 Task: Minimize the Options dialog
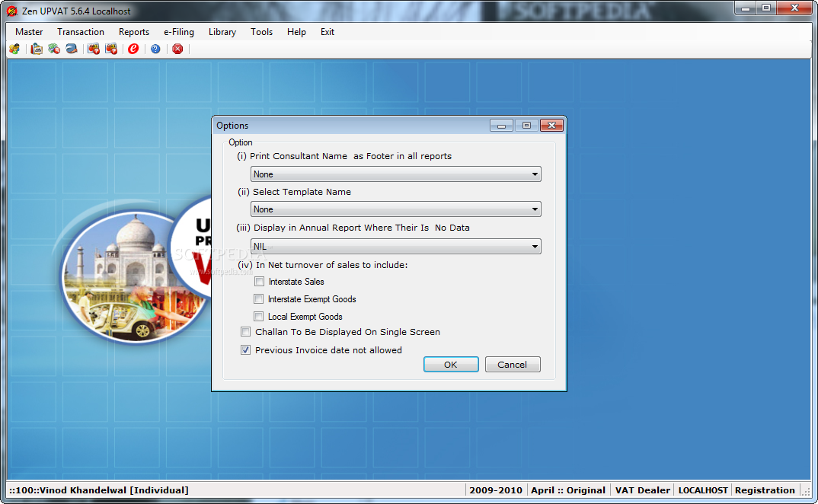click(x=501, y=125)
